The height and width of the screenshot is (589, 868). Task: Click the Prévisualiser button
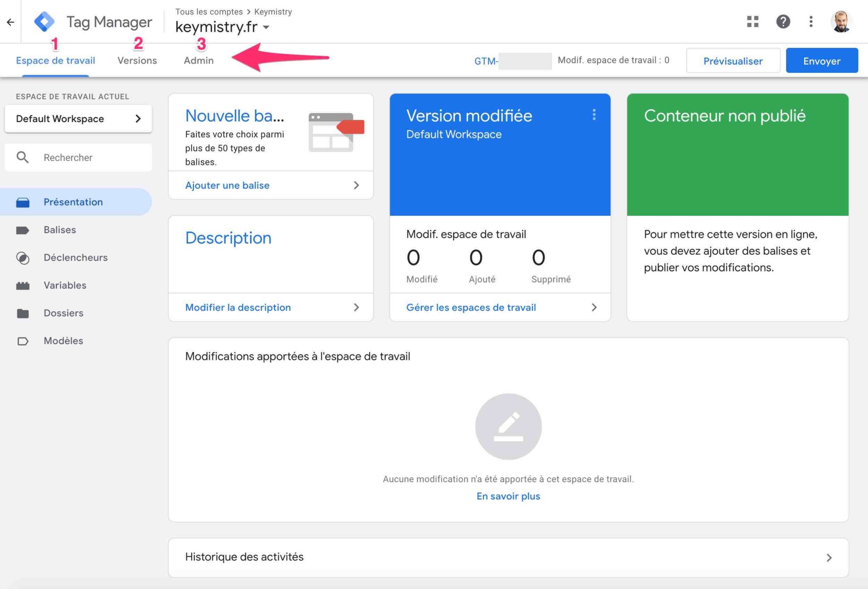pyautogui.click(x=733, y=61)
